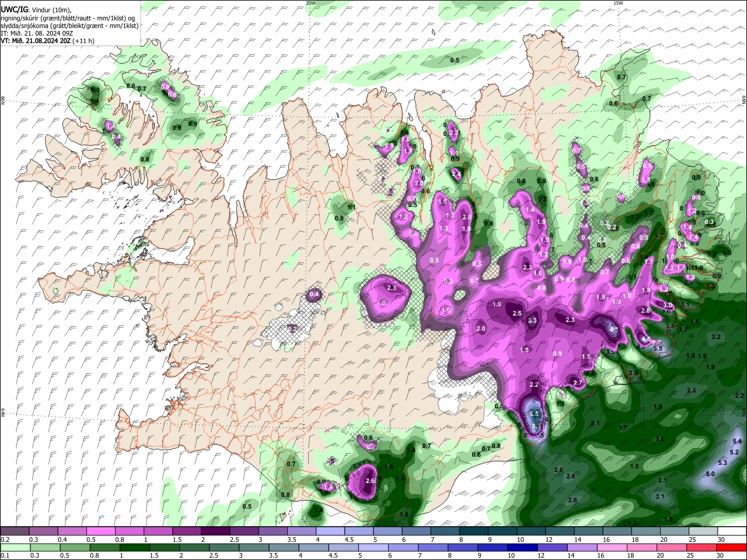Select the '3.0' snowfall value near east coast
Image resolution: width=747 pixels, height=560 pixels.
click(x=668, y=305)
